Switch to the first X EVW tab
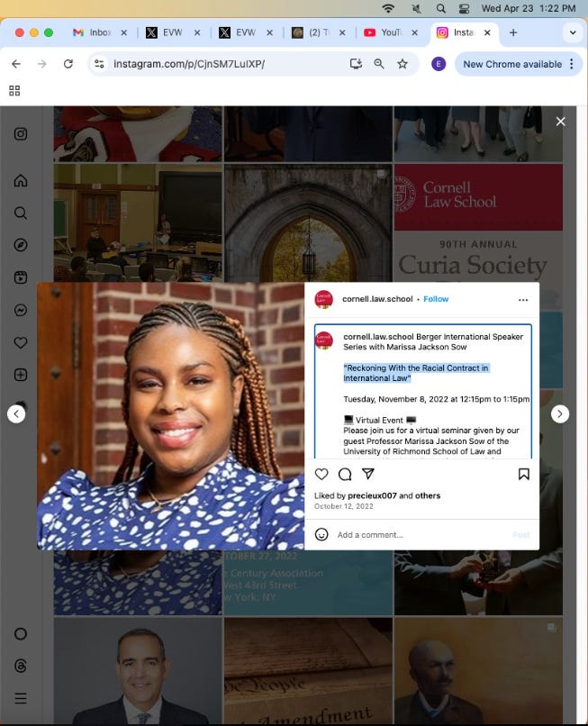 [166, 32]
